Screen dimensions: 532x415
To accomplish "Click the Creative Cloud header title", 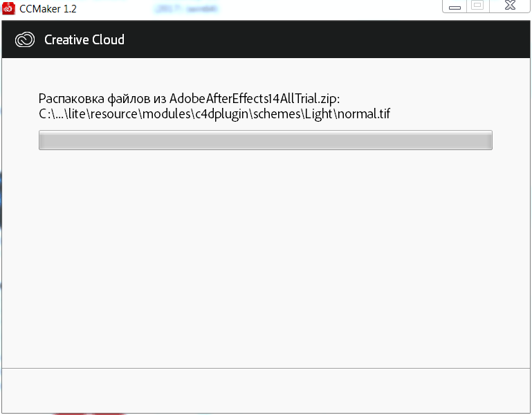I will point(84,39).
